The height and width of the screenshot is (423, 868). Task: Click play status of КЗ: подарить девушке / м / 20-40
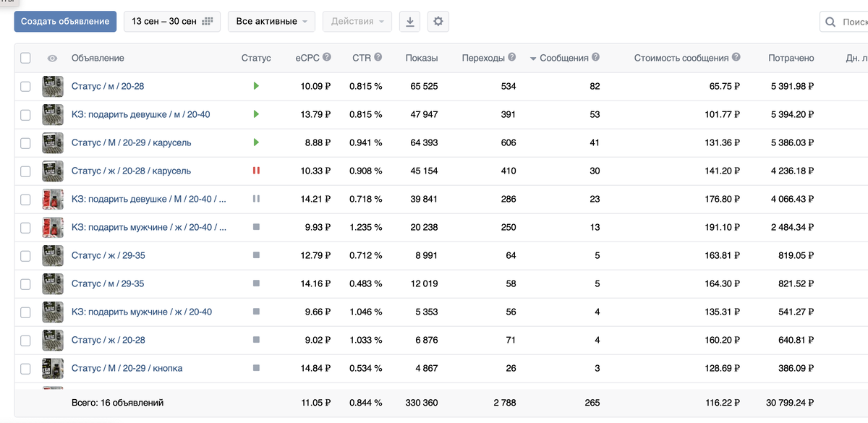tap(256, 114)
